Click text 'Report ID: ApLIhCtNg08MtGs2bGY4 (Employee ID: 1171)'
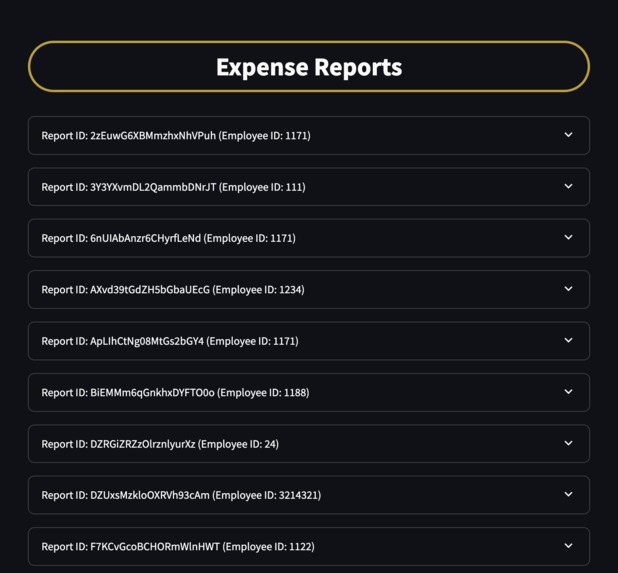618x573 pixels. coord(170,341)
